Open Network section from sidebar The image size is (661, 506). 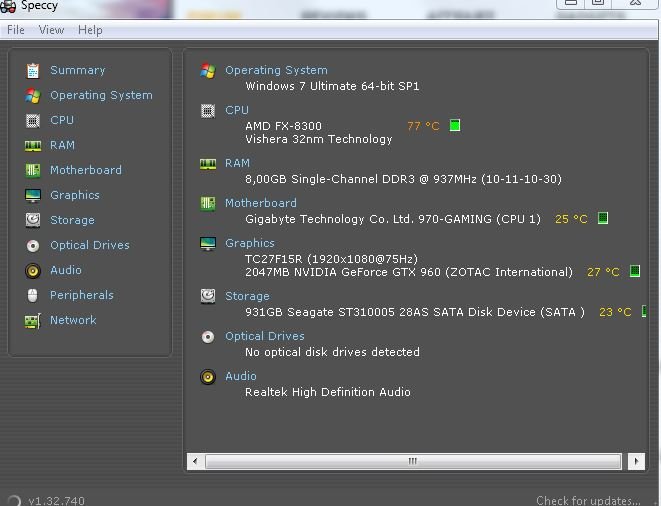click(73, 320)
